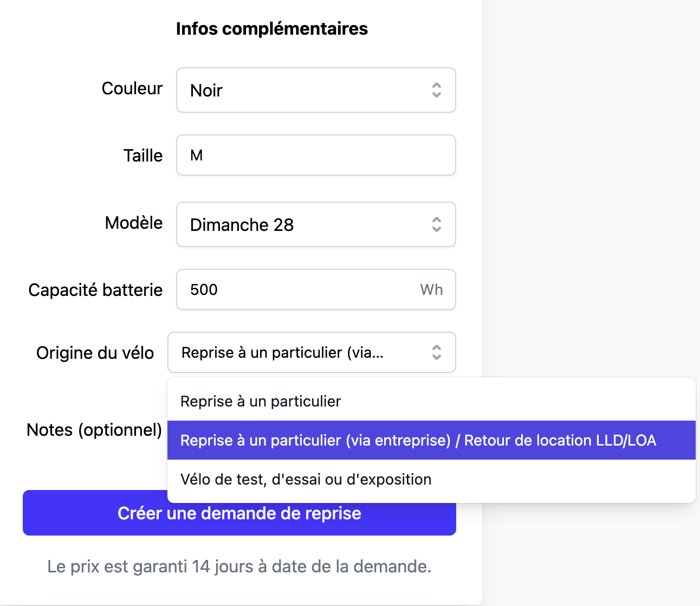Click the Taille field label
The width and height of the screenshot is (700, 606).
coord(143,156)
